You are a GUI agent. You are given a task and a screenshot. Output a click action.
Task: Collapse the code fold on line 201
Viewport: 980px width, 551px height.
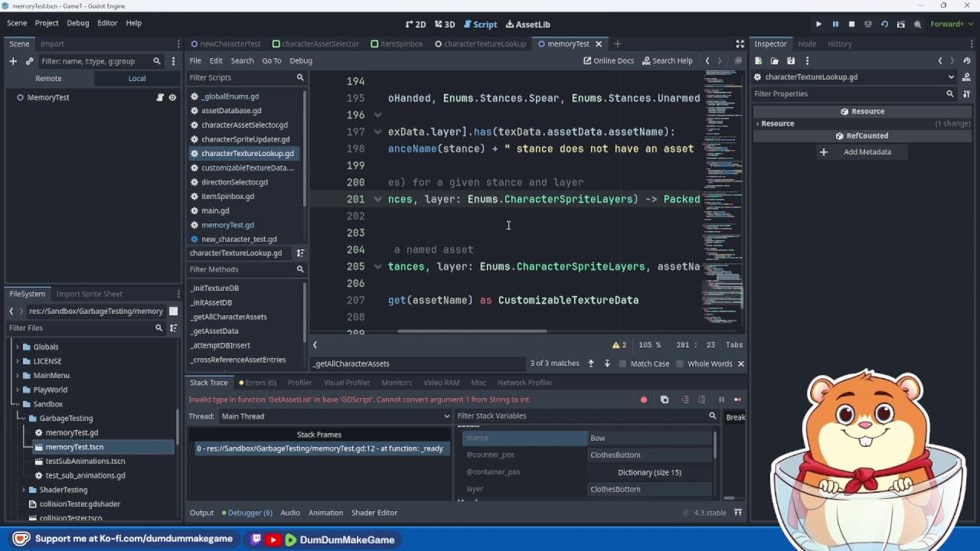[378, 199]
